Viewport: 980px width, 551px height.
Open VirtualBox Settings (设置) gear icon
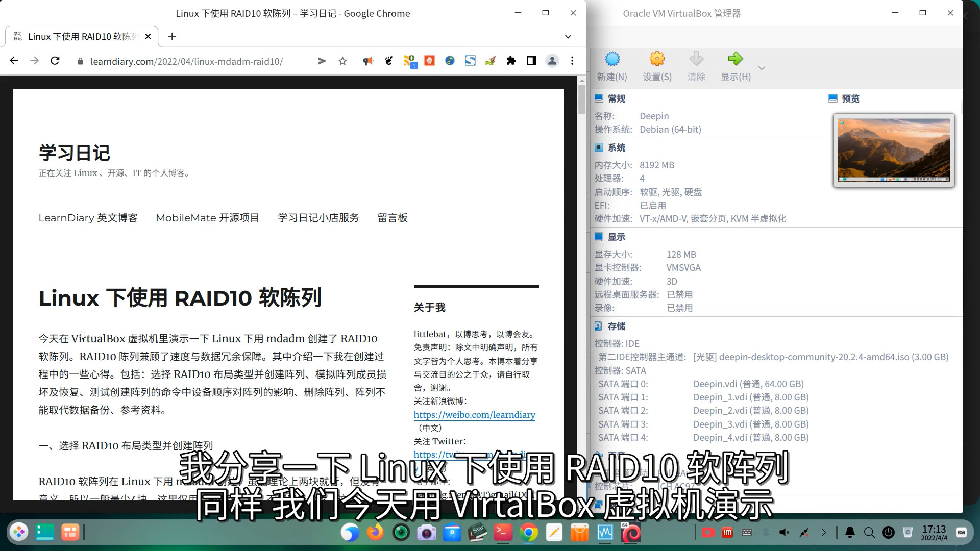657,59
